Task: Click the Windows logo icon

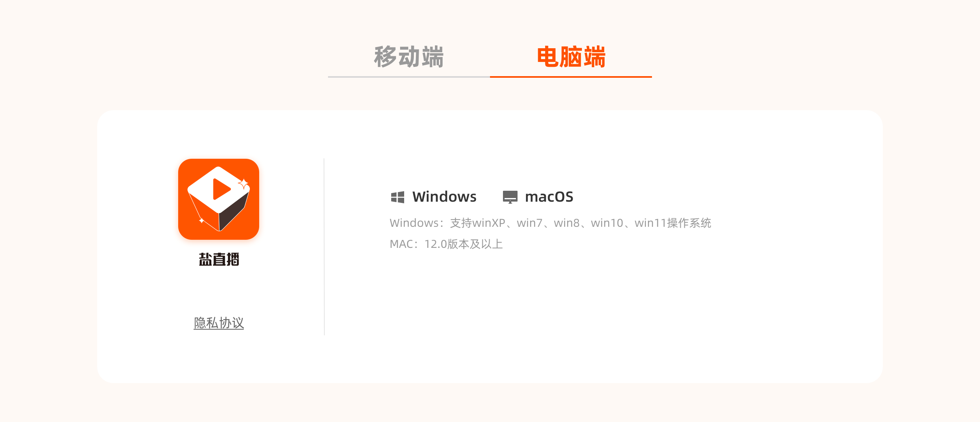Action: point(397,197)
